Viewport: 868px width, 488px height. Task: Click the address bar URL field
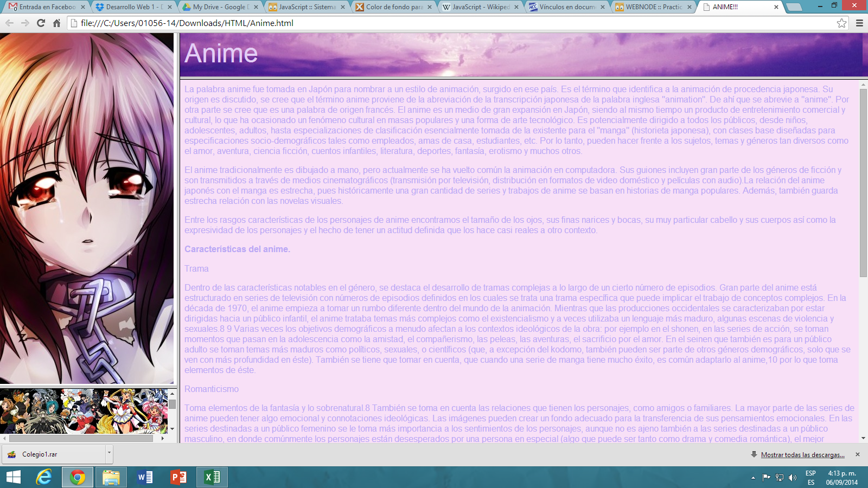point(434,23)
